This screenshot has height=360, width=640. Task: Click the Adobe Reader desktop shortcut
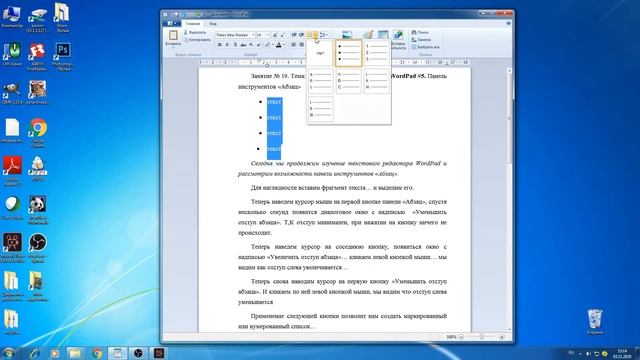click(x=12, y=171)
